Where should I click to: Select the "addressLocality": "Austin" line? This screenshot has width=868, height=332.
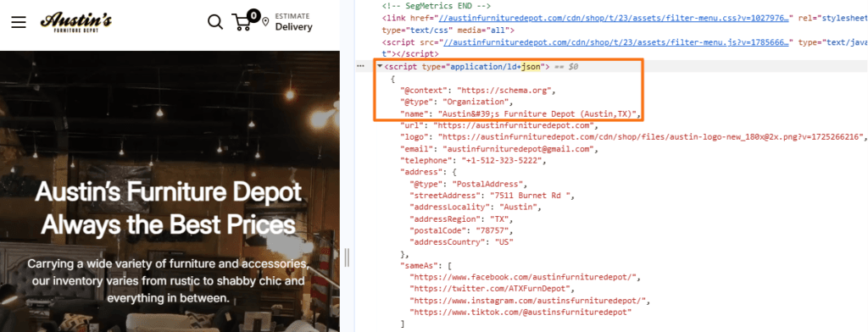coord(476,207)
